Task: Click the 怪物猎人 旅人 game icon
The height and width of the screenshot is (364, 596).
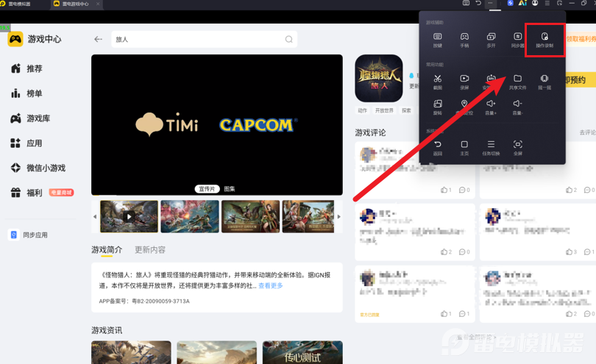Action: (379, 78)
